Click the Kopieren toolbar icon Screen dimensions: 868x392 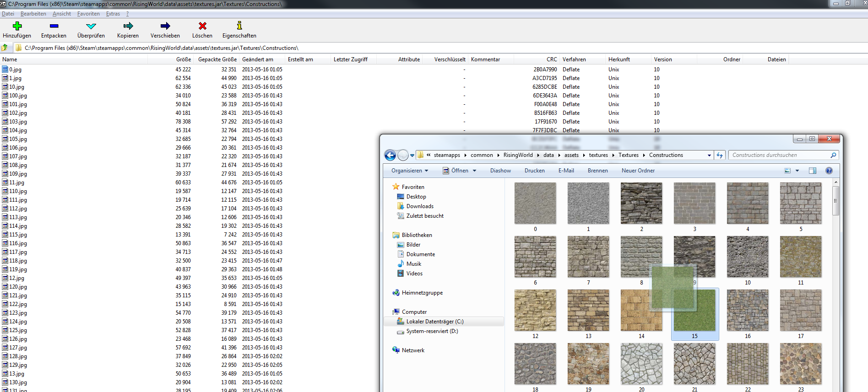click(128, 26)
